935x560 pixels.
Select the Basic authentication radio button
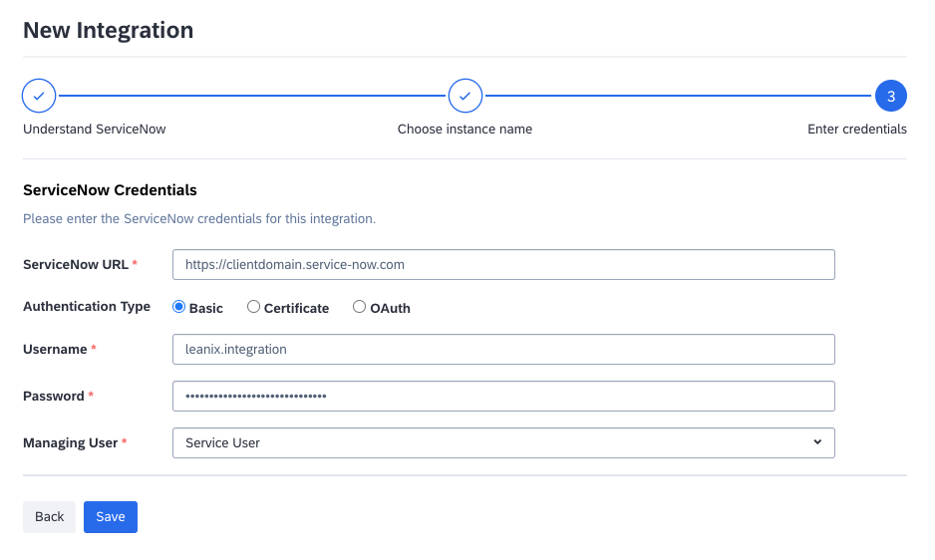pos(178,307)
